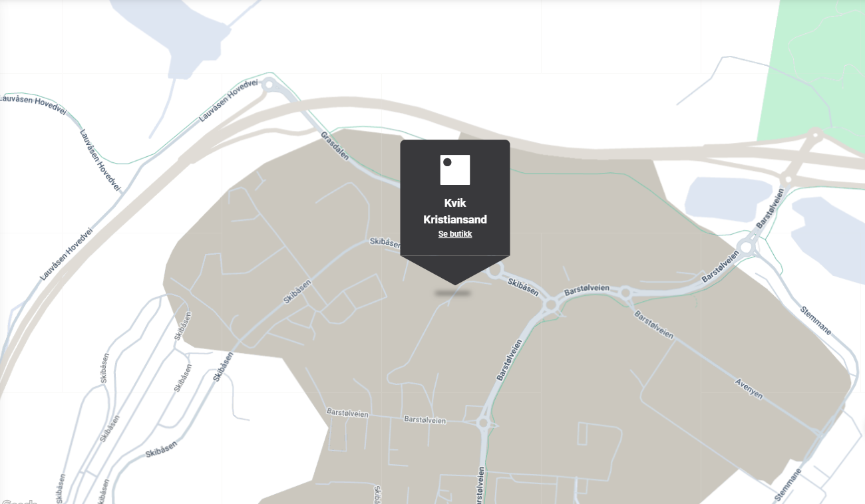The image size is (865, 504).
Task: Click the Kvik logo icon in popup
Action: [455, 170]
